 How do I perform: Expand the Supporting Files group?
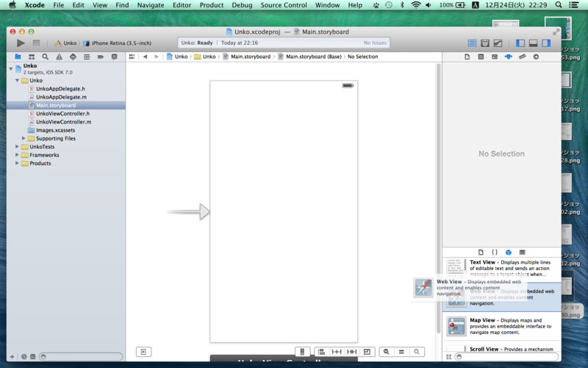coord(24,138)
